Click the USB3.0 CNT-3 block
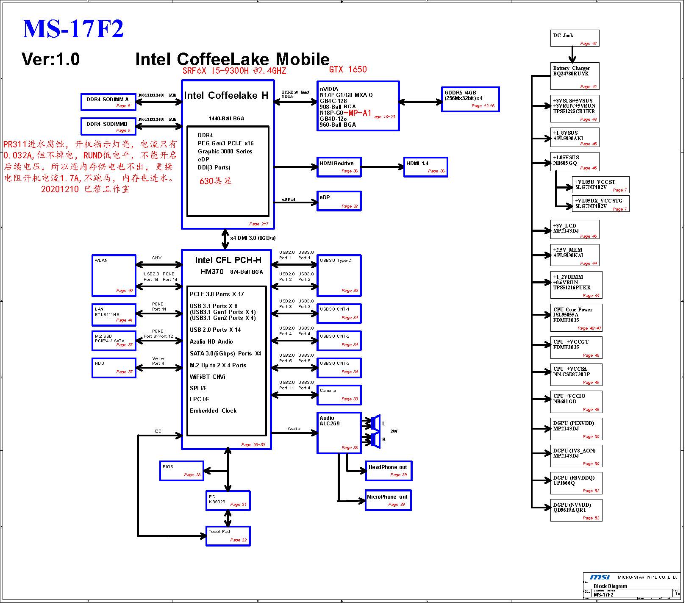Image resolution: width=697 pixels, height=616 pixels. point(339,368)
